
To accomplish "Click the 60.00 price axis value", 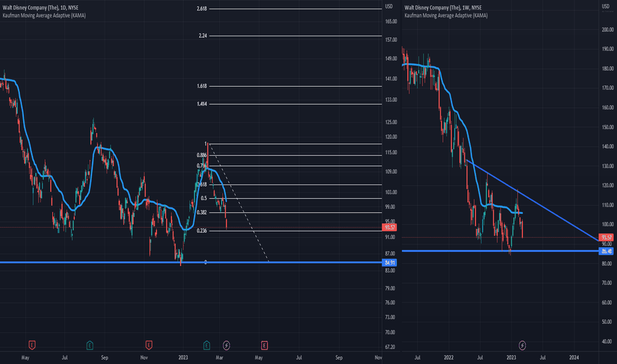I will (x=607, y=302).
